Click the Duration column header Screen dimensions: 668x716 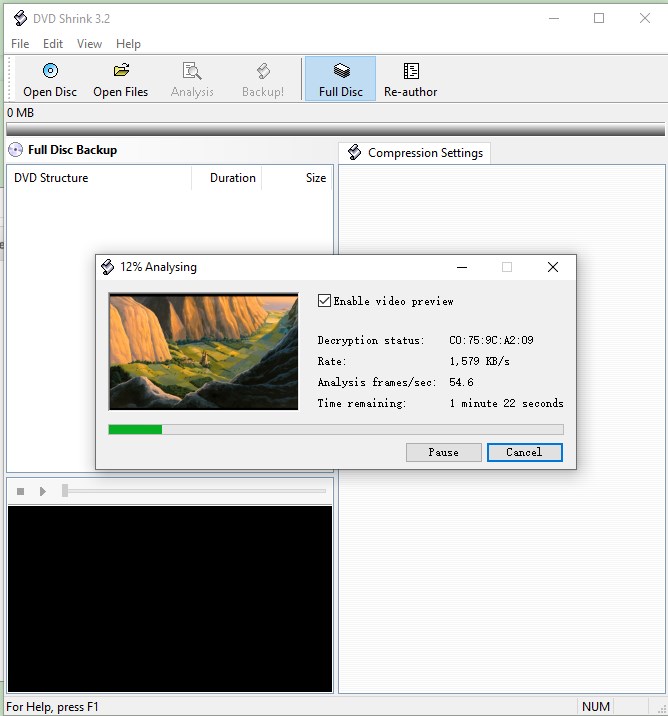click(232, 178)
